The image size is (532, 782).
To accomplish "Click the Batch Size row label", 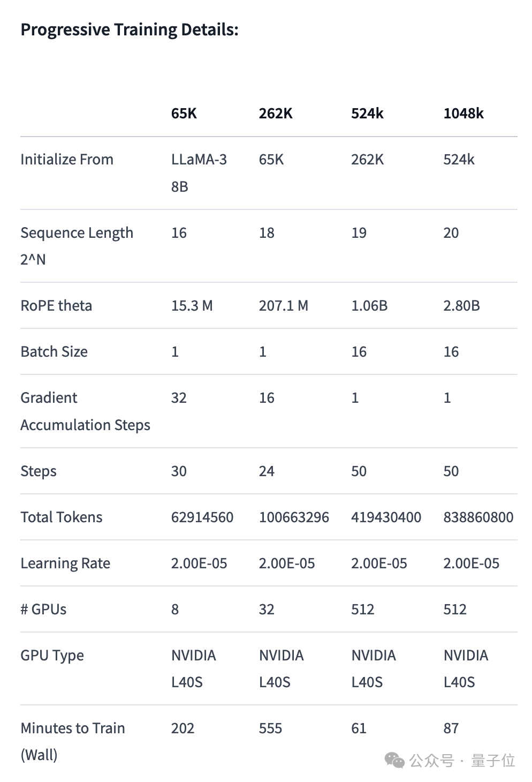I will [54, 351].
